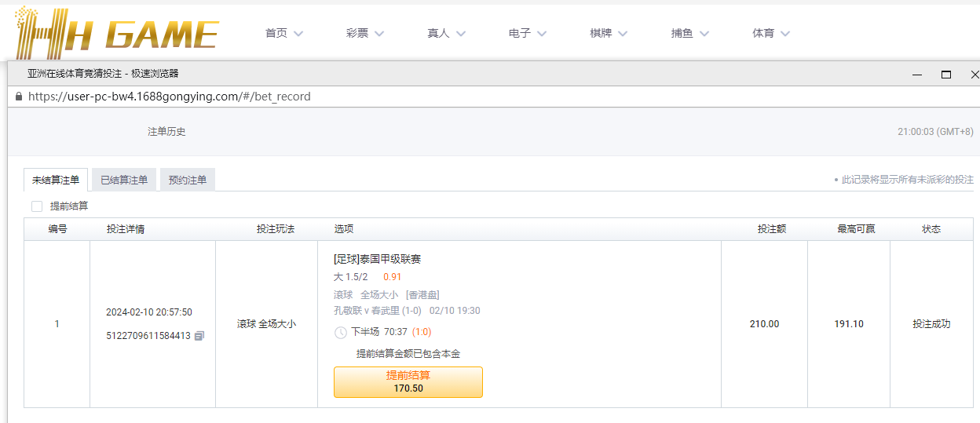Maximize the bet record browser window

[x=946, y=75]
